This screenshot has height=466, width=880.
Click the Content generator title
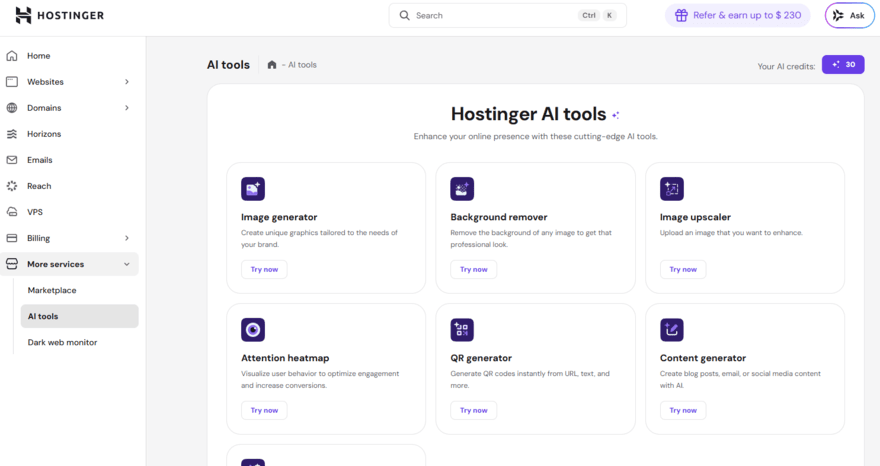tap(703, 358)
